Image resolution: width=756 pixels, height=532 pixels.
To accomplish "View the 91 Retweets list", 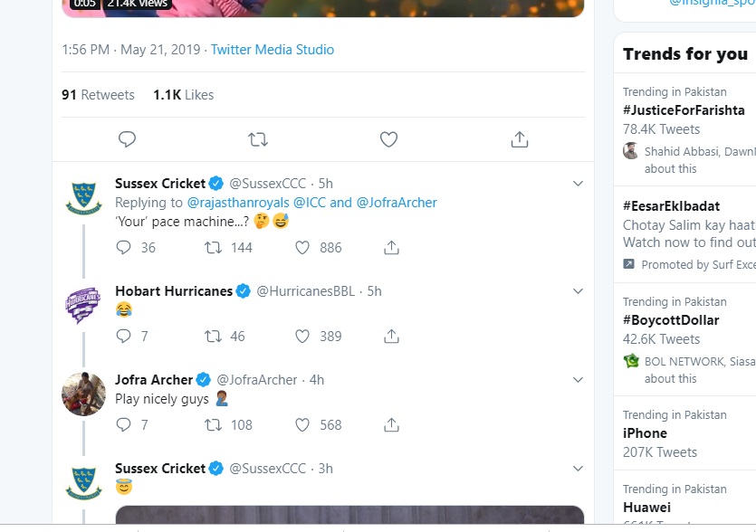I will (98, 95).
